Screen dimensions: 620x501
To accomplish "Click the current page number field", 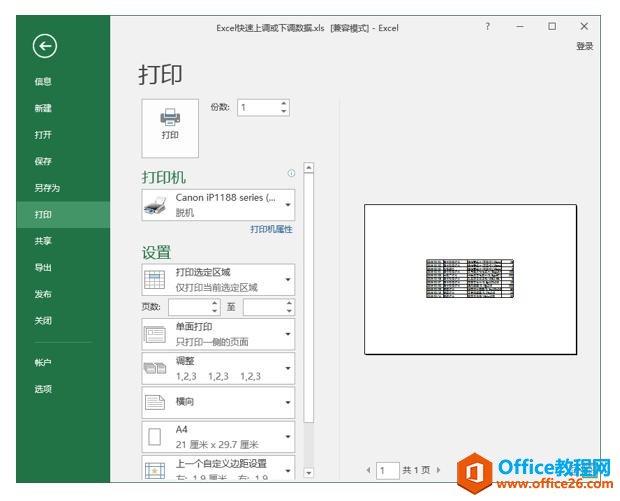I will (388, 471).
